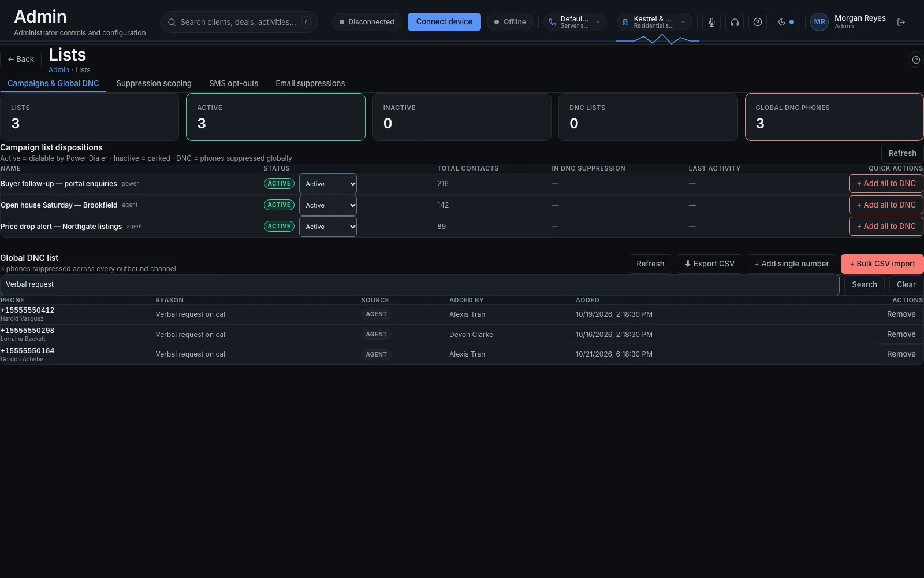The image size is (924, 578).
Task: Remove +15555550412 from DNC list
Action: click(x=901, y=314)
